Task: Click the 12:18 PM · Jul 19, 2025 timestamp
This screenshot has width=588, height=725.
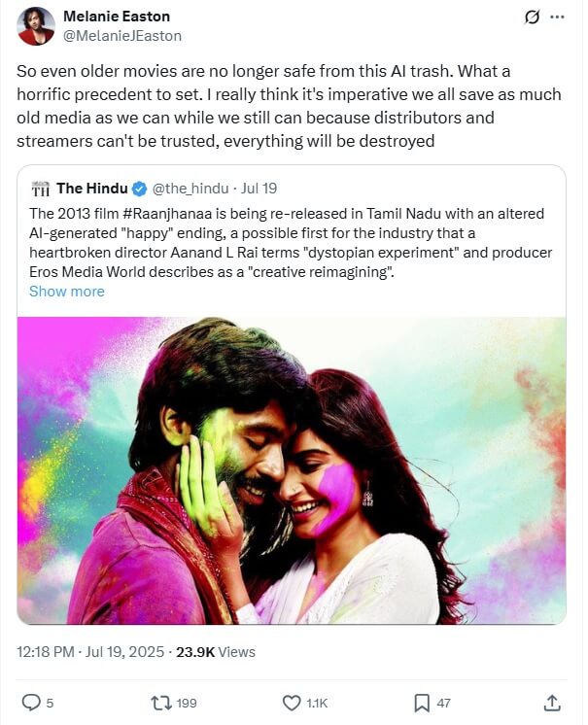Action: coord(89,652)
